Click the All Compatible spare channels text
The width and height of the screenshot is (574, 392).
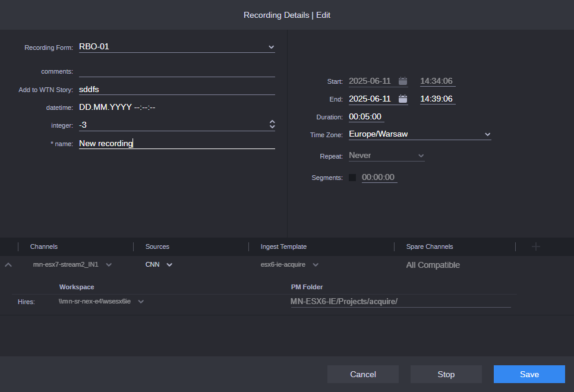pos(433,265)
